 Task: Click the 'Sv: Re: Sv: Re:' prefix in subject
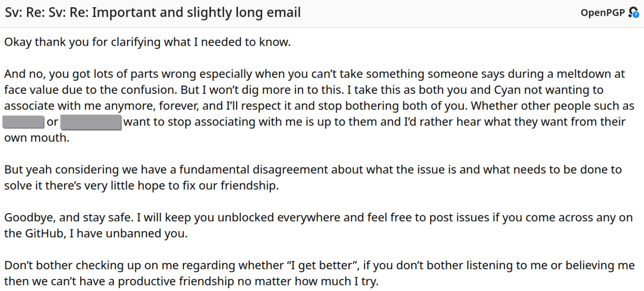point(47,13)
